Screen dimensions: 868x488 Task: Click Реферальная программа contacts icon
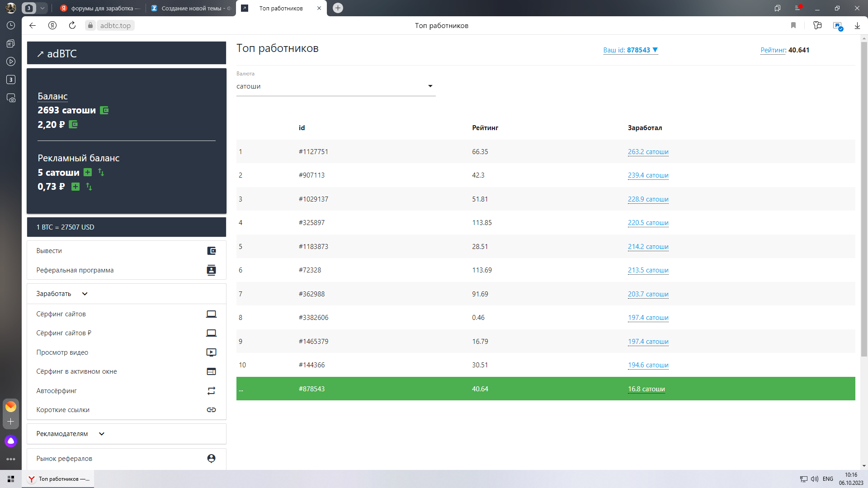tap(211, 270)
